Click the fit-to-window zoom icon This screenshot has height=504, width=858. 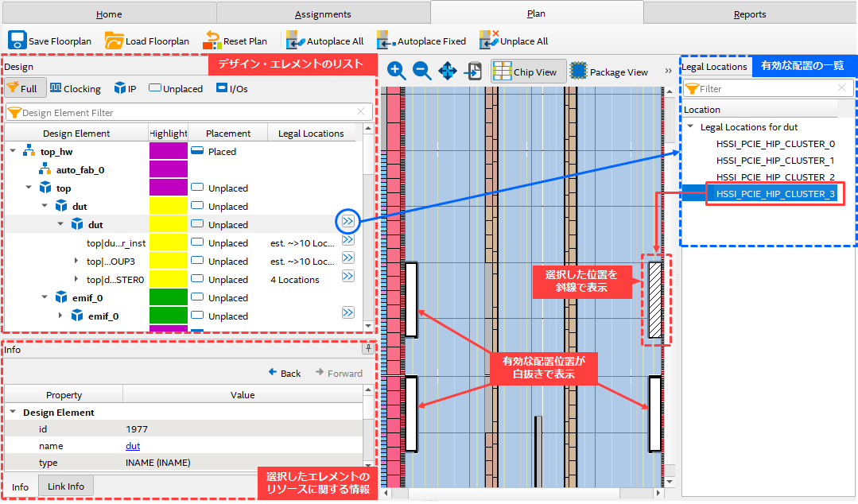[473, 71]
